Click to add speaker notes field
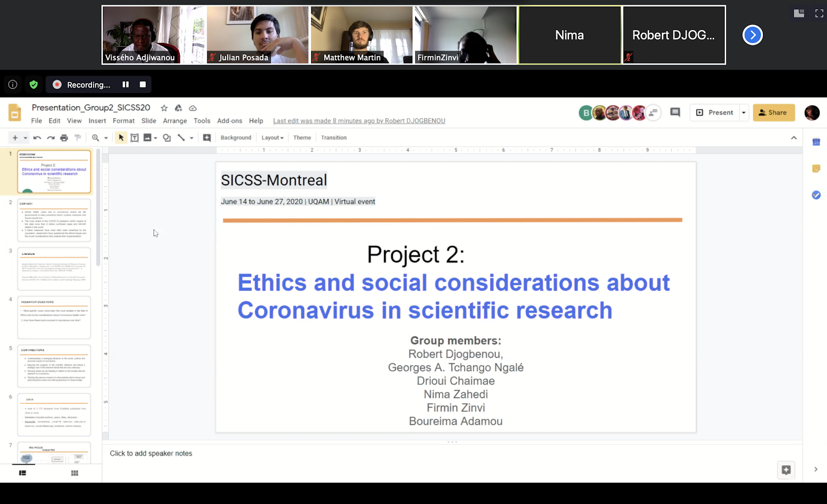 click(x=151, y=453)
